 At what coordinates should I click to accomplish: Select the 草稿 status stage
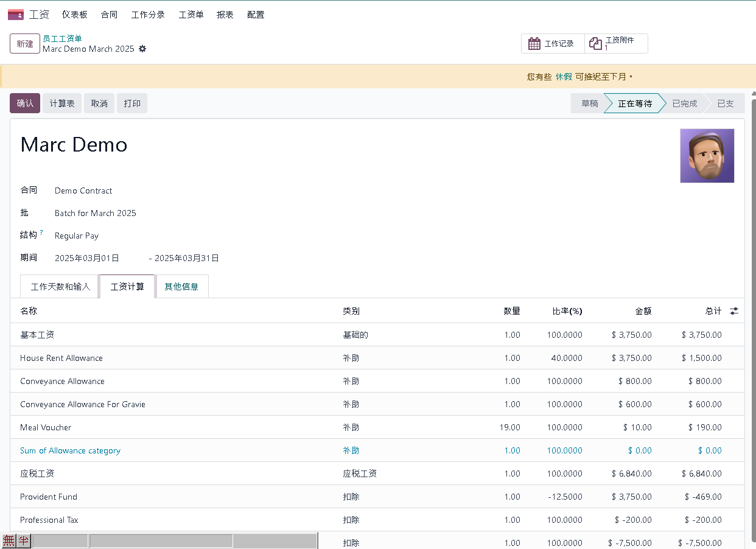[589, 103]
